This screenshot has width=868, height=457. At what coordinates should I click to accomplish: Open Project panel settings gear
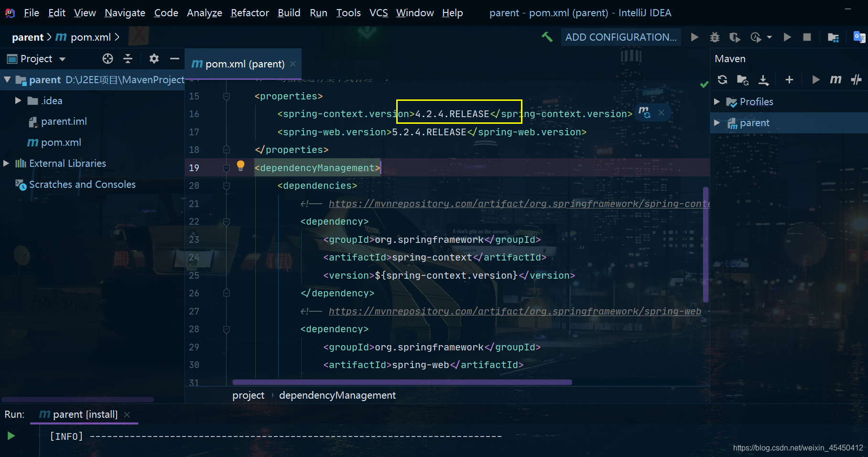point(153,58)
